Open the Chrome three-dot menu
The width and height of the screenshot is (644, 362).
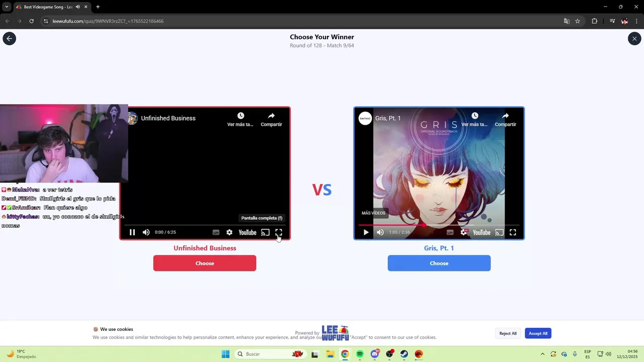coord(637,21)
